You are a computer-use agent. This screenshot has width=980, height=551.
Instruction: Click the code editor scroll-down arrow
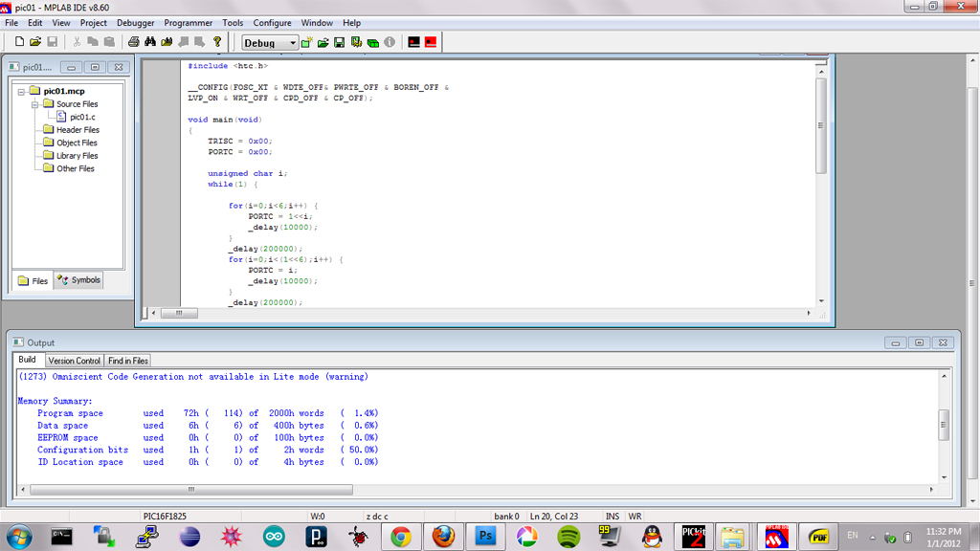pyautogui.click(x=821, y=301)
